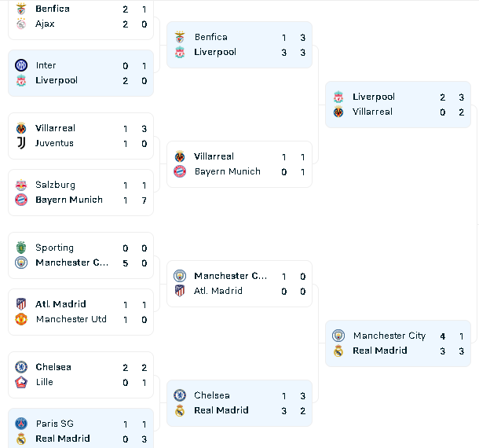Click the Villarreal team name in semi-final
Viewport: 479px width, 448px height.
372,112
